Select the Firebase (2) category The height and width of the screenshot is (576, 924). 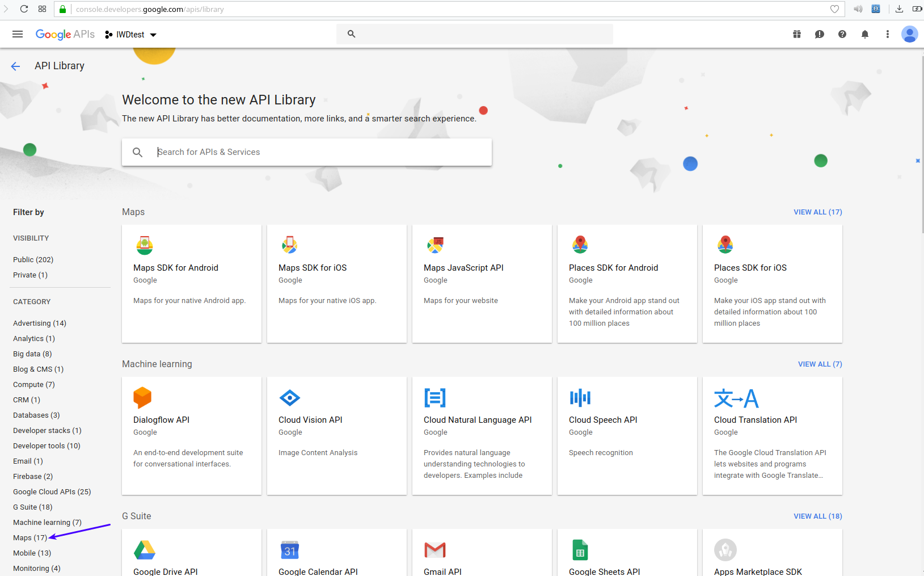tap(33, 476)
